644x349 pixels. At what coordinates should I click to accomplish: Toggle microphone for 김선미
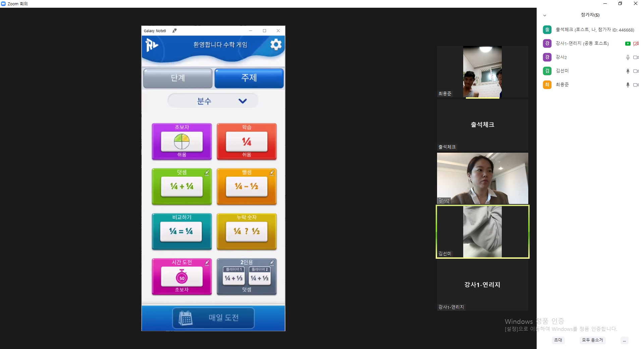pos(628,71)
